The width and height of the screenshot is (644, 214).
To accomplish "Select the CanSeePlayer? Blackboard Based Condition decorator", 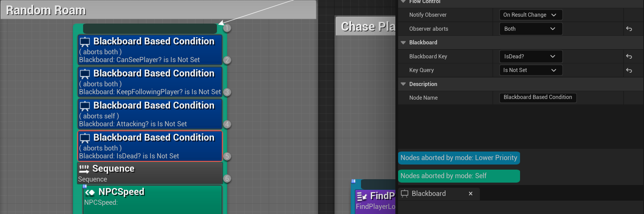I will pos(150,50).
